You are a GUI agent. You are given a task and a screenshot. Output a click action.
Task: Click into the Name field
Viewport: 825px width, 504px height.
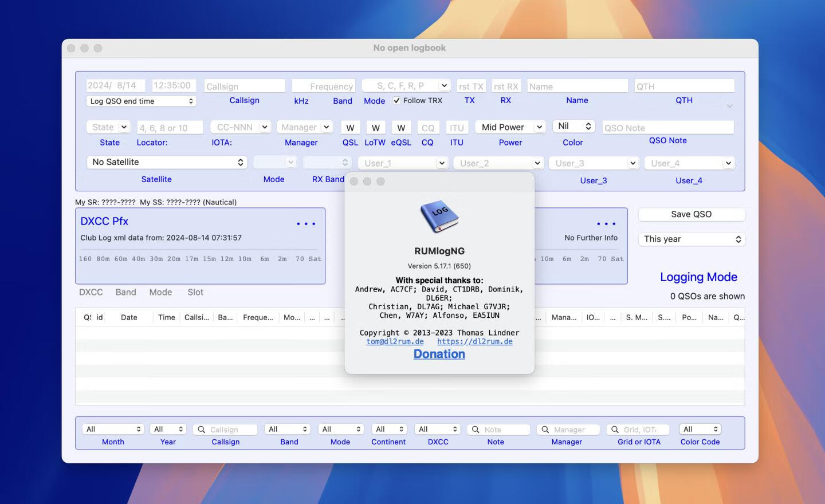coord(577,86)
